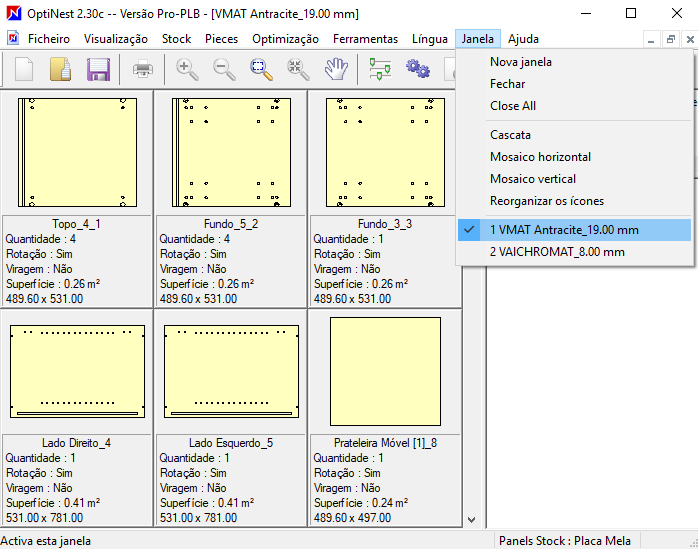
Task: Select the zoom in magnifier tool
Action: click(x=187, y=69)
